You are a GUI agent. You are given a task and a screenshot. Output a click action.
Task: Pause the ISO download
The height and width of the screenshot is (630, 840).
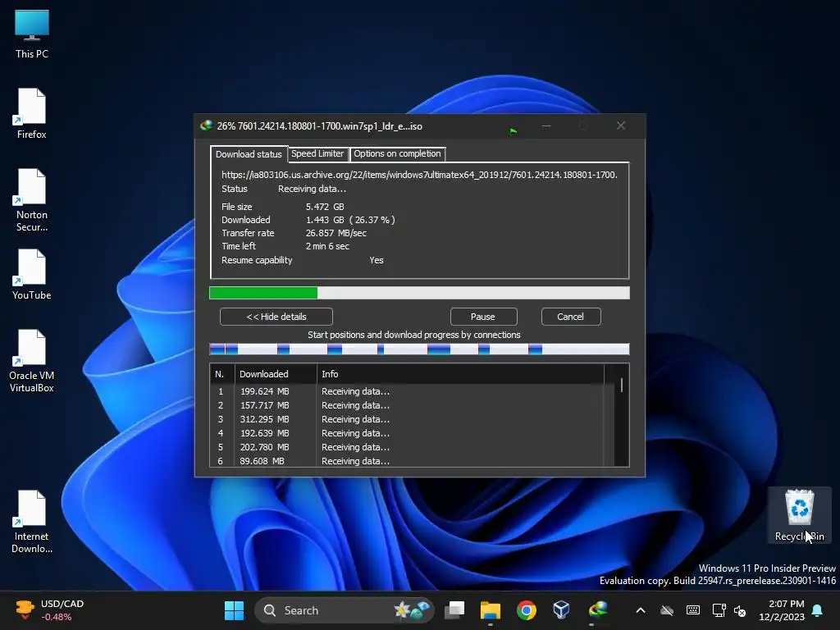click(x=483, y=317)
